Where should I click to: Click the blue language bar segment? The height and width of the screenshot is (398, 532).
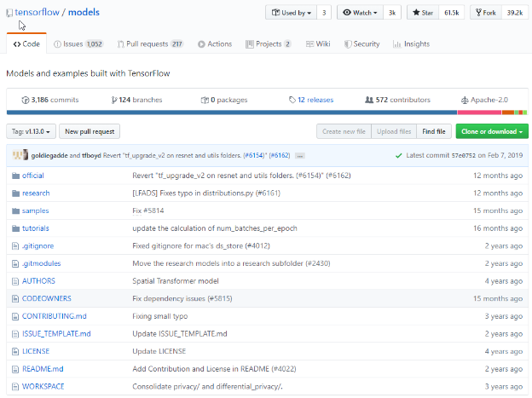232,112
